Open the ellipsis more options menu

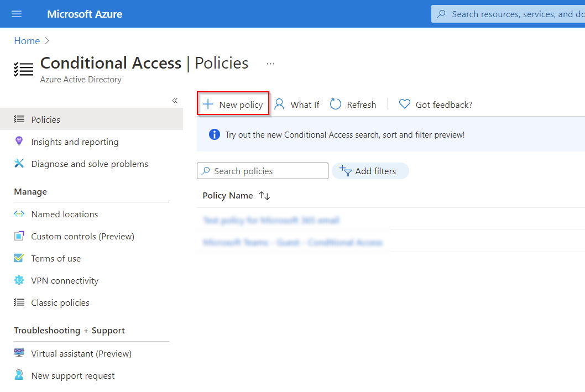270,64
